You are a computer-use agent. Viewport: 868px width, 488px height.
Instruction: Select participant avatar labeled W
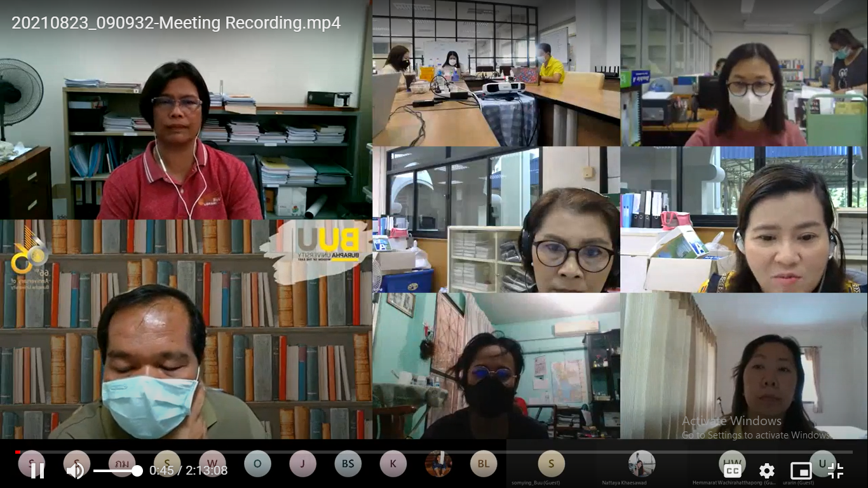[x=212, y=464]
